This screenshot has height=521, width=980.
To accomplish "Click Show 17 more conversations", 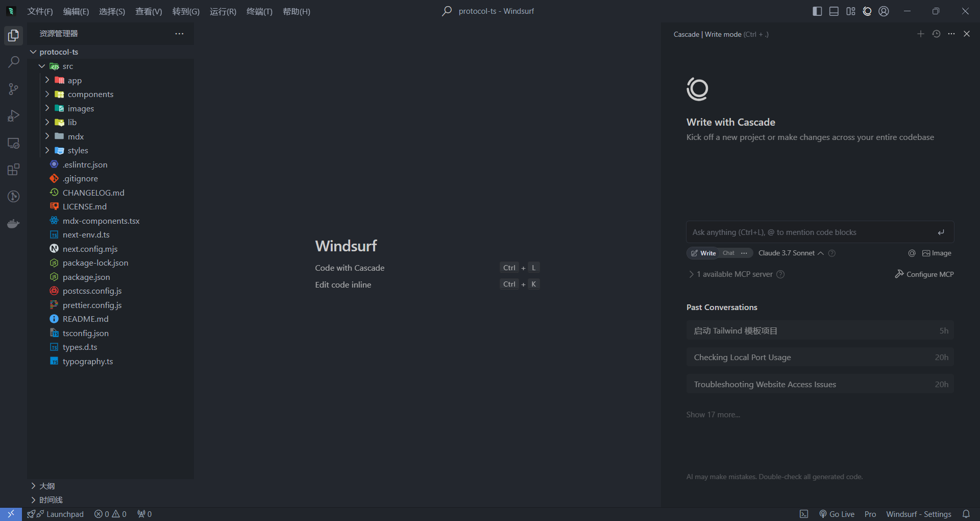I will point(713,415).
